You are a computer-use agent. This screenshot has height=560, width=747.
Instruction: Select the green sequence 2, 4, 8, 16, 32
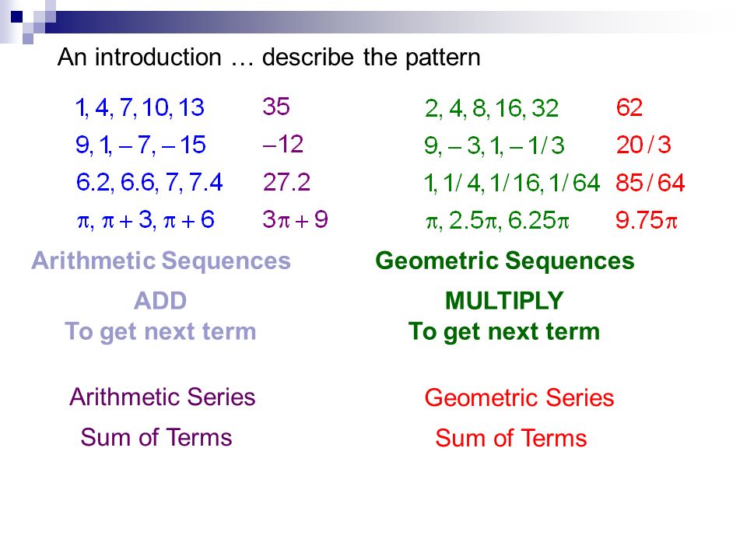pyautogui.click(x=492, y=109)
